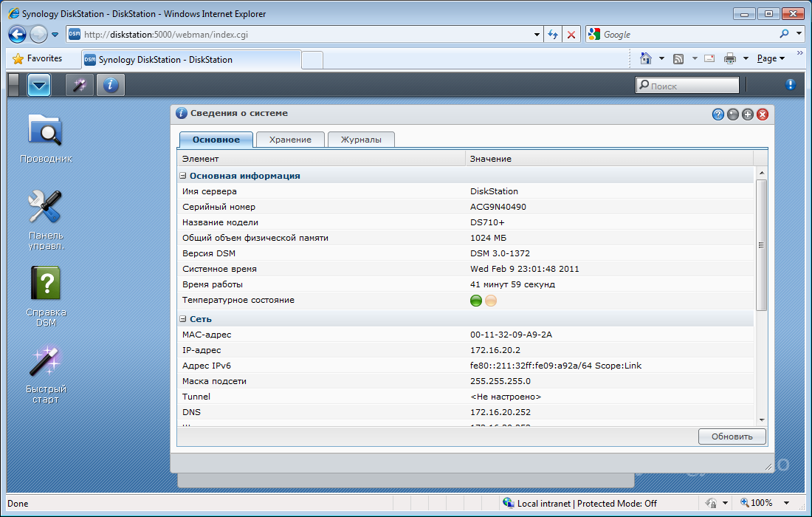
Task: Click the scrollbar up arrow in info list
Action: (761, 173)
